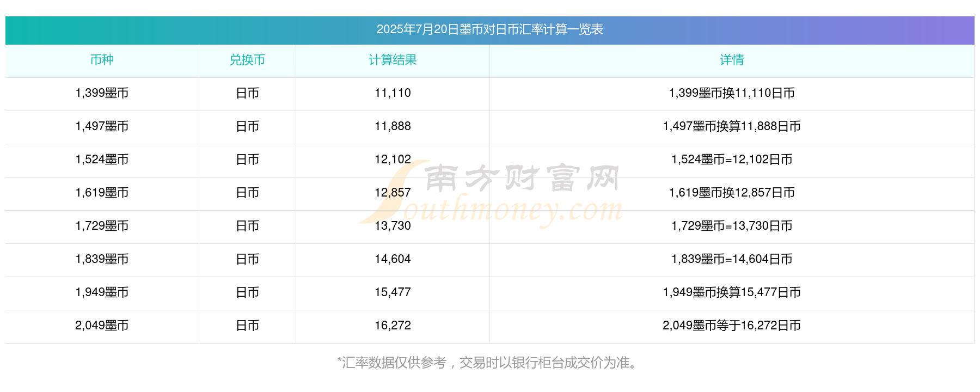Click the result value 15,477
This screenshot has width=980, height=392.
(393, 292)
